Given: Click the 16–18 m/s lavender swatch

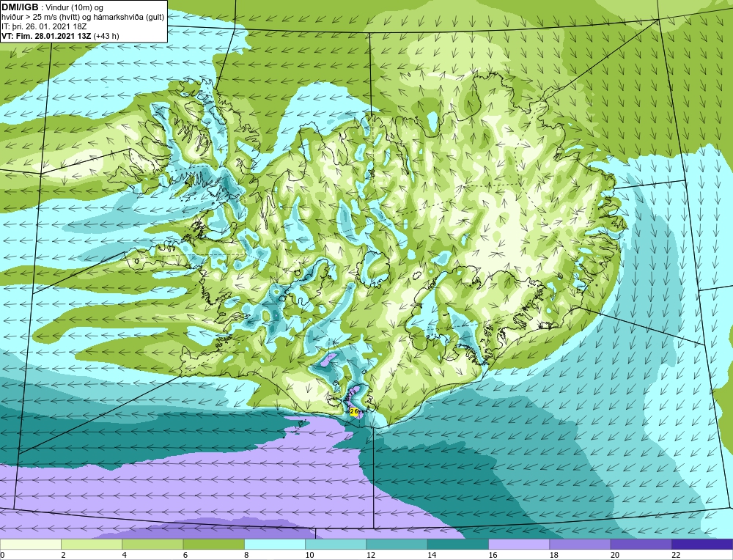Looking at the screenshot, I should (x=519, y=545).
